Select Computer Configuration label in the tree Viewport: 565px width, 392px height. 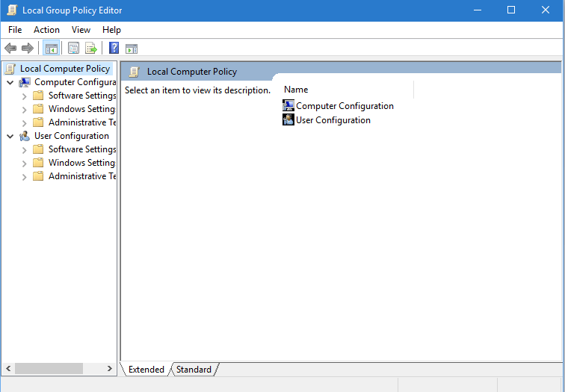(75, 82)
